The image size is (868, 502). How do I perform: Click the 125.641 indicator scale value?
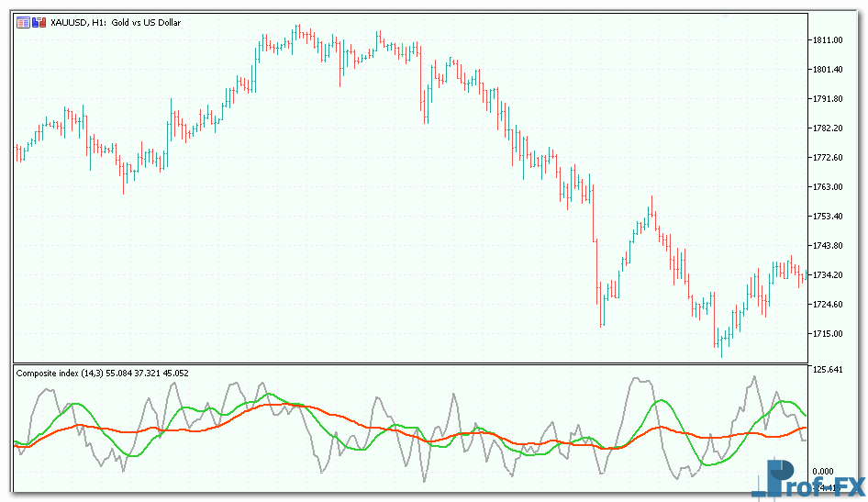[x=827, y=370]
